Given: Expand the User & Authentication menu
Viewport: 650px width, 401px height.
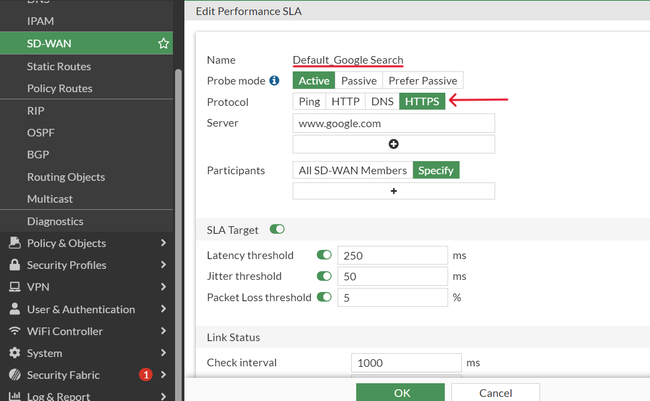Looking at the screenshot, I should click(163, 309).
